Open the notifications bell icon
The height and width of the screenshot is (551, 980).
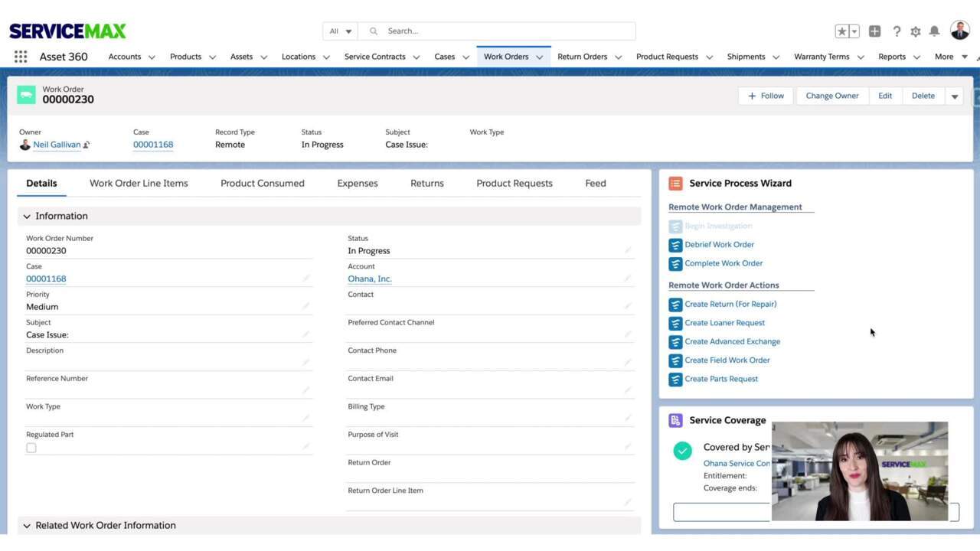pyautogui.click(x=934, y=31)
